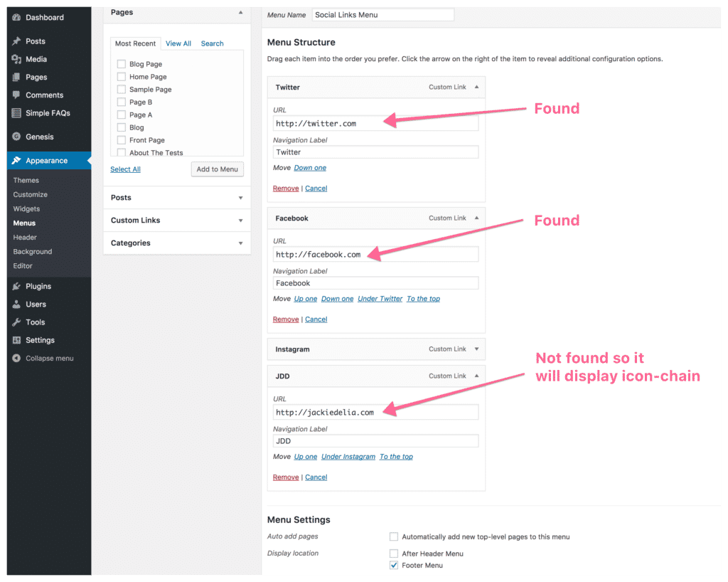The height and width of the screenshot is (582, 728).
Task: Check the Blog Page checkbox
Action: click(122, 64)
